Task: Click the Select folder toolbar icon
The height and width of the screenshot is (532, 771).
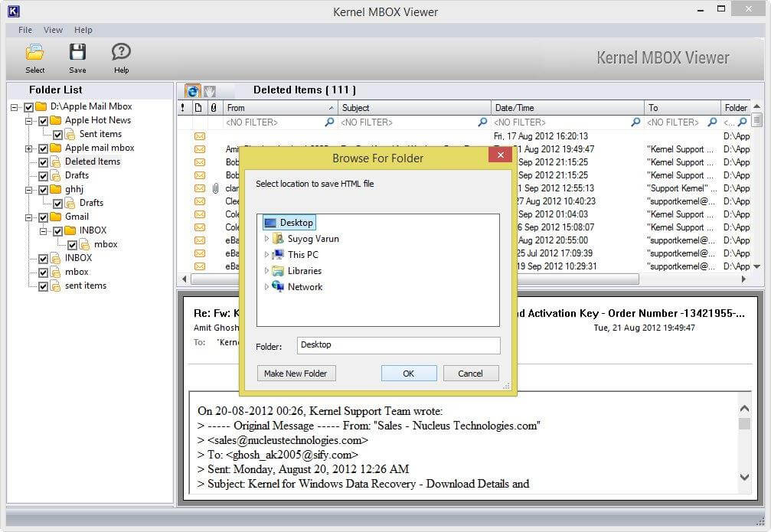Action: click(34, 58)
